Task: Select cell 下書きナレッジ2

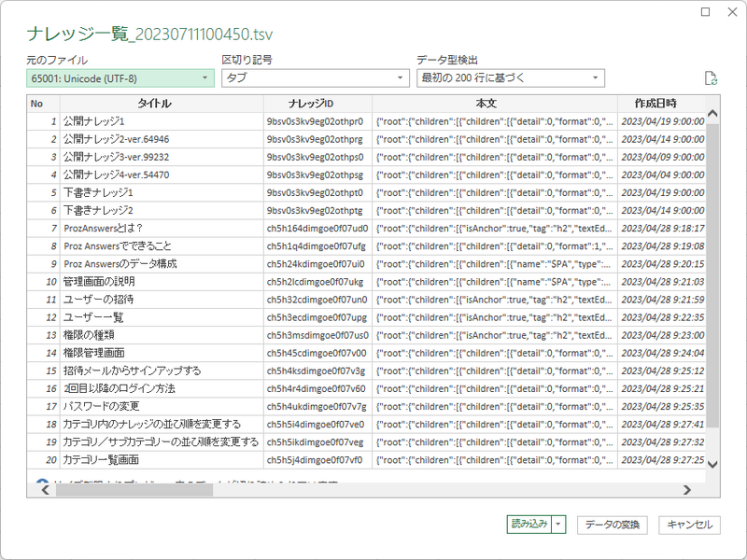Action: (x=162, y=211)
